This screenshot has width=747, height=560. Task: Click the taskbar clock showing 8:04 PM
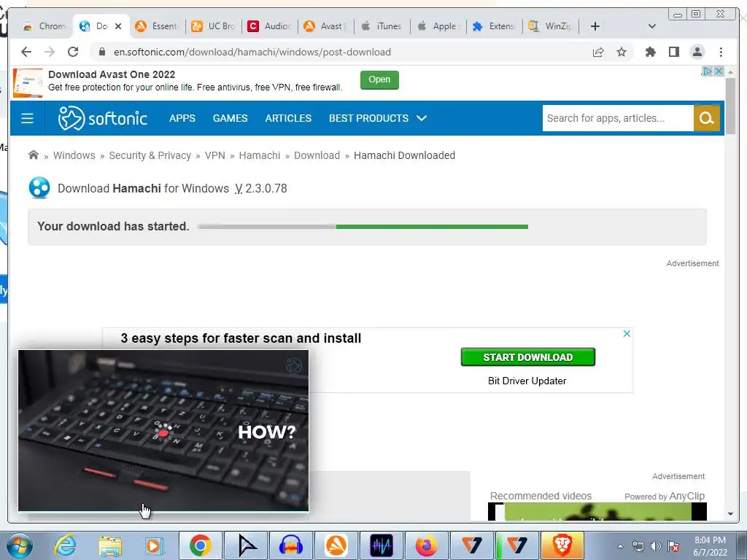710,546
